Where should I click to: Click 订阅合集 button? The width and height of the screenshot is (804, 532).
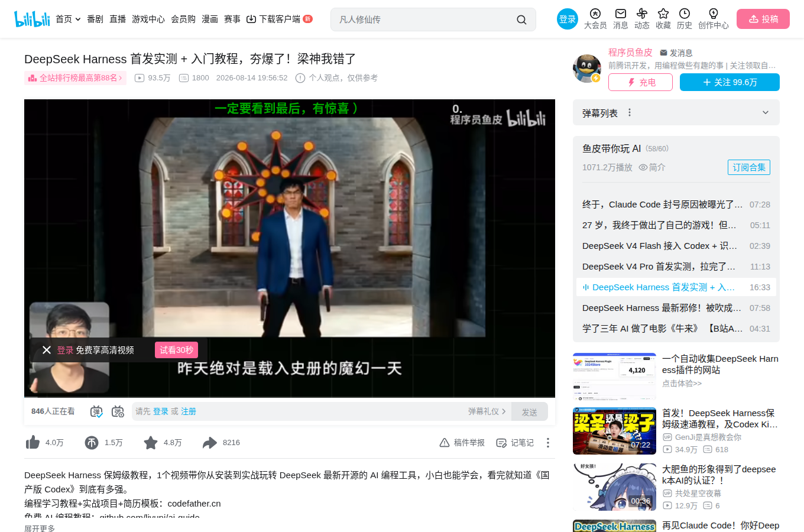pos(749,167)
